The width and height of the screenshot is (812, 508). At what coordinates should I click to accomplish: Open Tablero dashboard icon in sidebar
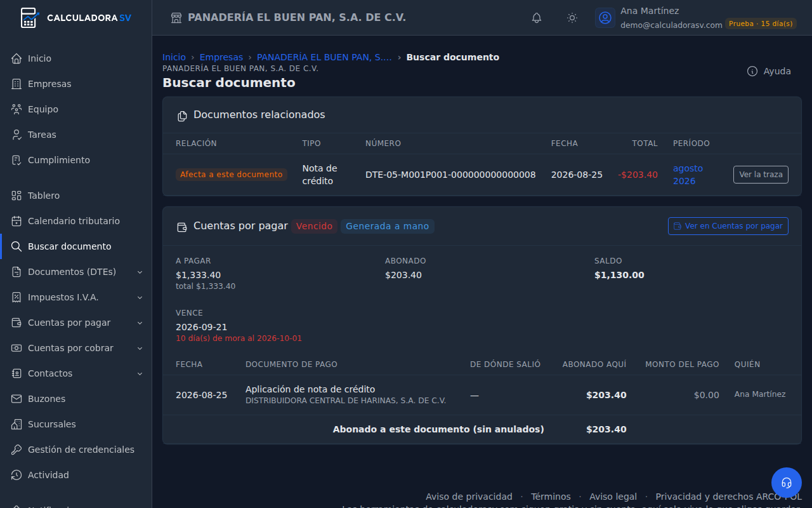(16, 196)
